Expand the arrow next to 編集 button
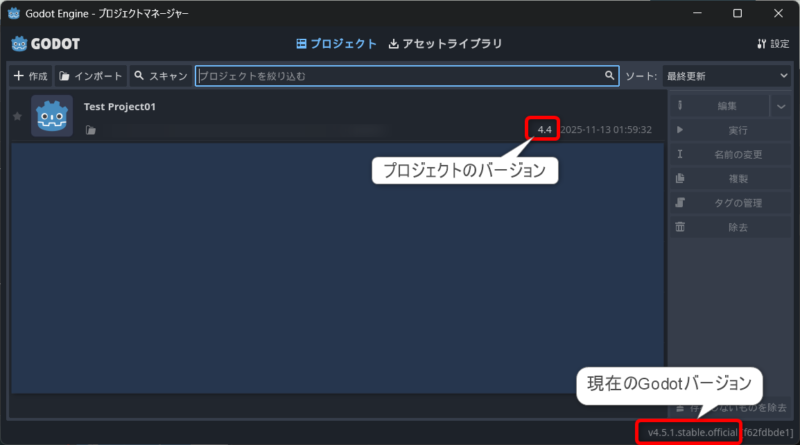 pos(781,106)
